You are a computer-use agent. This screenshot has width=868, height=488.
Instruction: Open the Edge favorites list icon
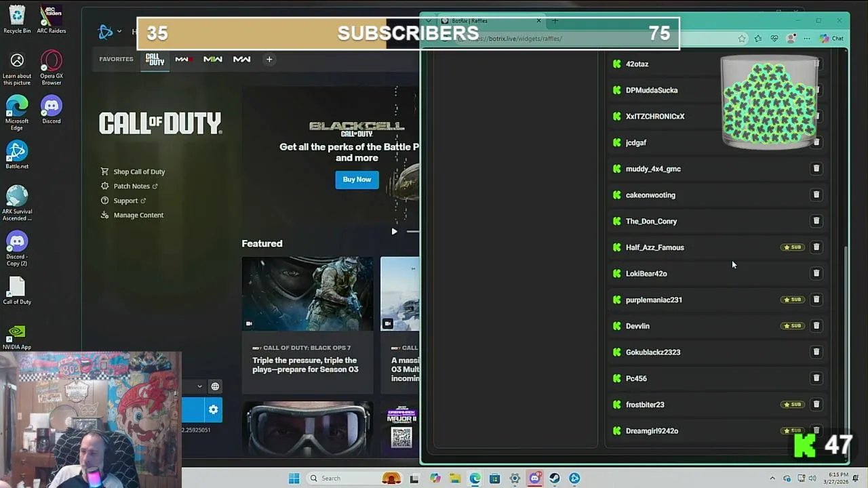pos(758,39)
